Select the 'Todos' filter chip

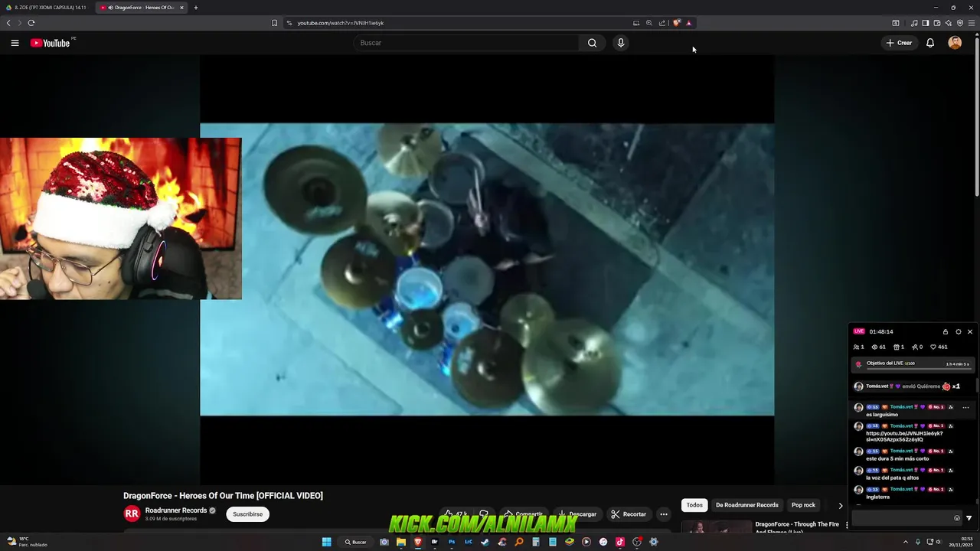[694, 505]
